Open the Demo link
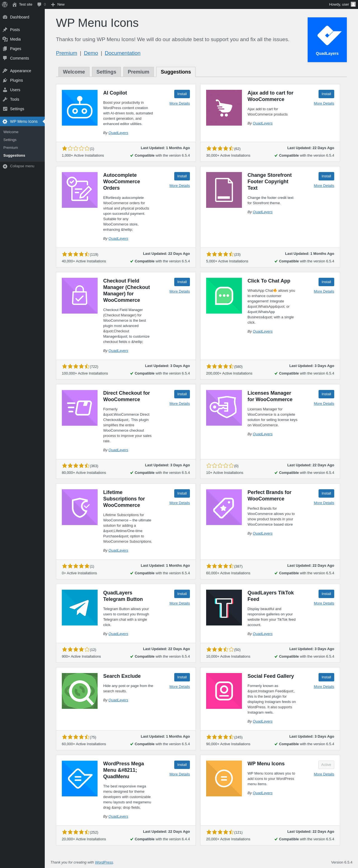 [91, 53]
